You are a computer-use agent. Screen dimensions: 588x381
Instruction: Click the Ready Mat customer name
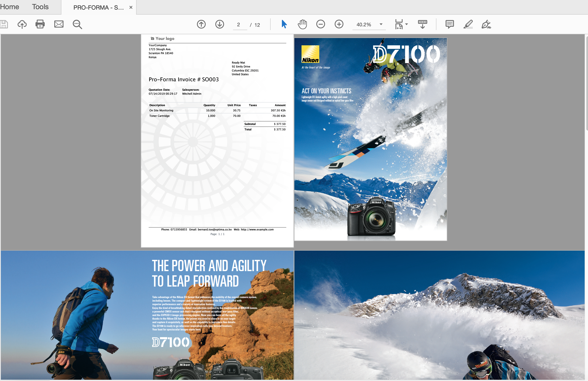pyautogui.click(x=238, y=63)
